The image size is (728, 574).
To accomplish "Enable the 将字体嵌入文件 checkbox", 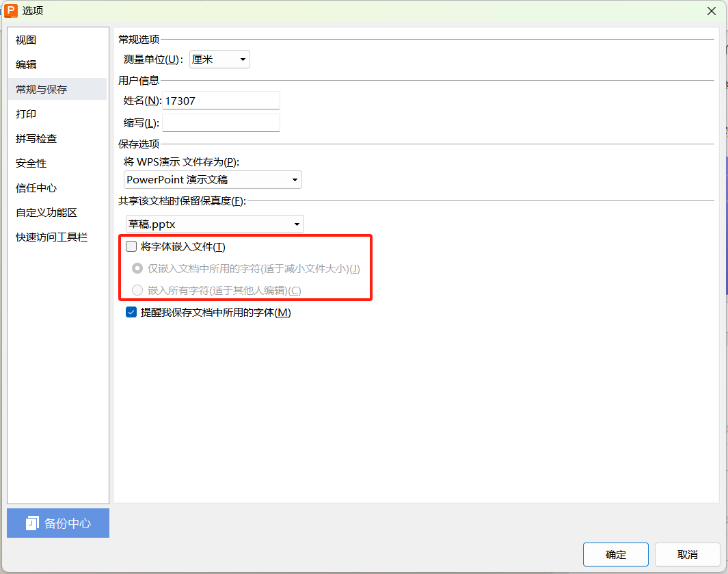I will [131, 247].
